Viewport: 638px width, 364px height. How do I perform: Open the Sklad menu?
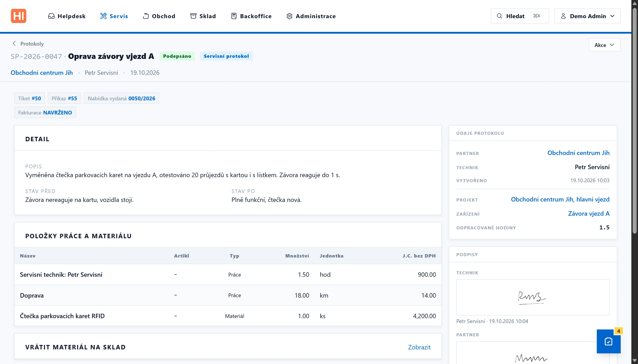click(203, 16)
